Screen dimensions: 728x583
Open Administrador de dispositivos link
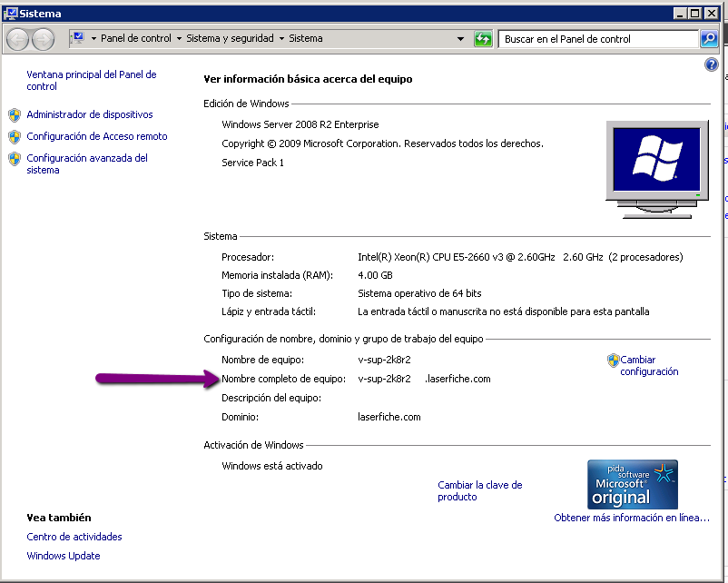90,114
